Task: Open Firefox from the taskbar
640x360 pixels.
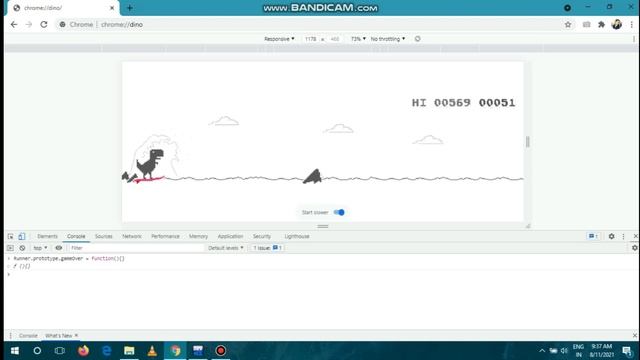Action: click(x=83, y=351)
